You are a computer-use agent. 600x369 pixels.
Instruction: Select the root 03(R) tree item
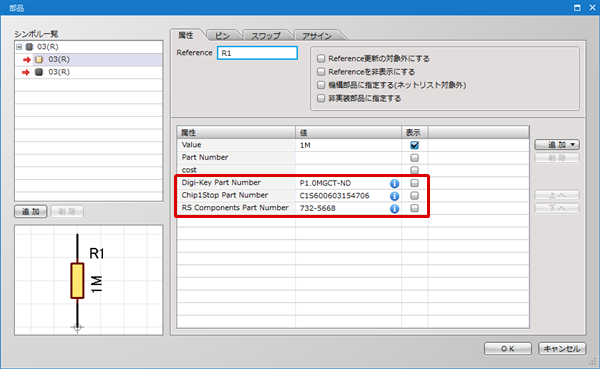click(47, 47)
